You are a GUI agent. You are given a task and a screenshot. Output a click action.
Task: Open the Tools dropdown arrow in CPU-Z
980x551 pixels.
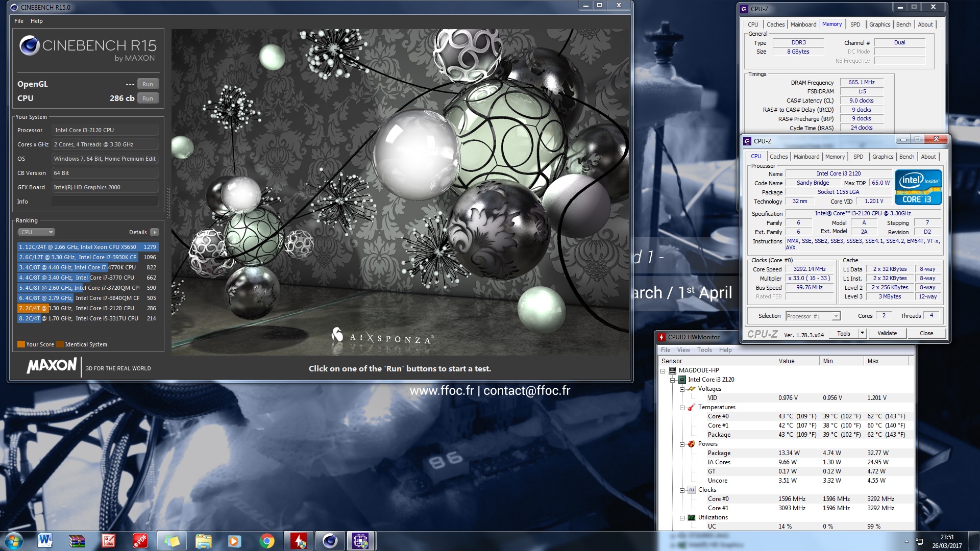862,333
